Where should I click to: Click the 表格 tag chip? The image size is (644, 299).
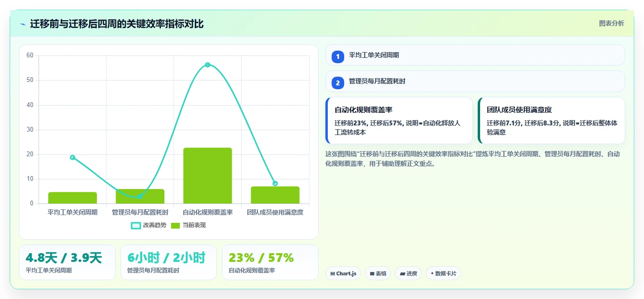tap(378, 273)
